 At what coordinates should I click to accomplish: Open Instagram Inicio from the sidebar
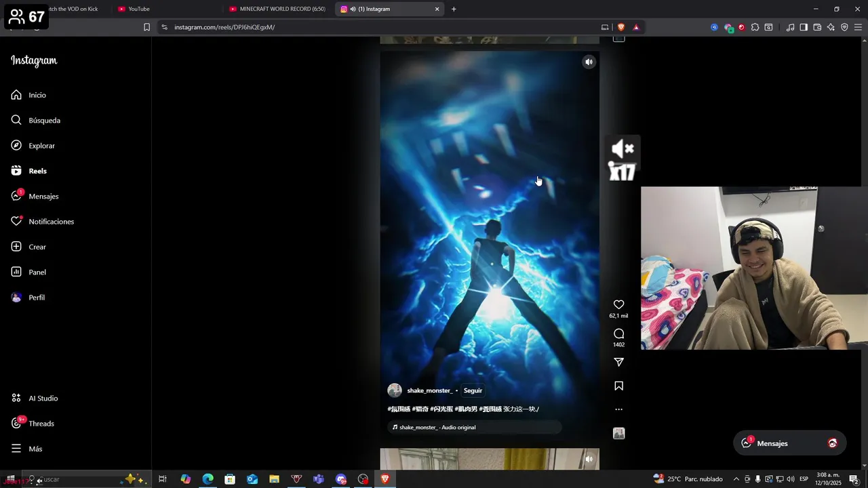28,95
